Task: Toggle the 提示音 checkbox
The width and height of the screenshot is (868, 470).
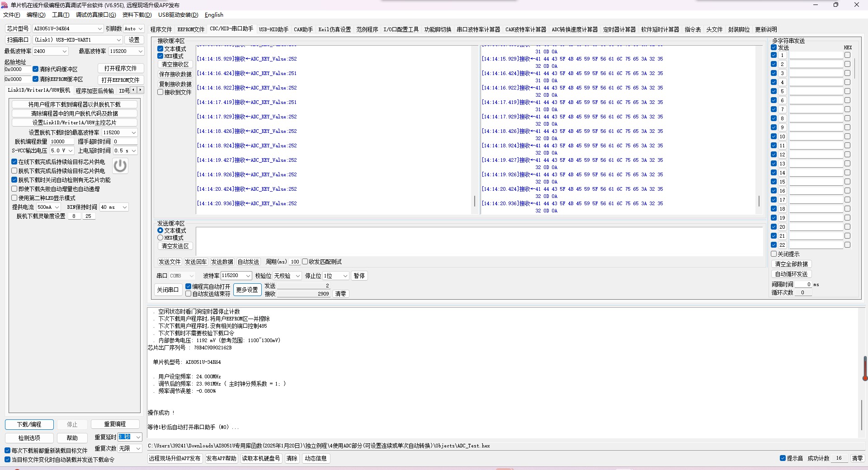Action: pos(783,458)
